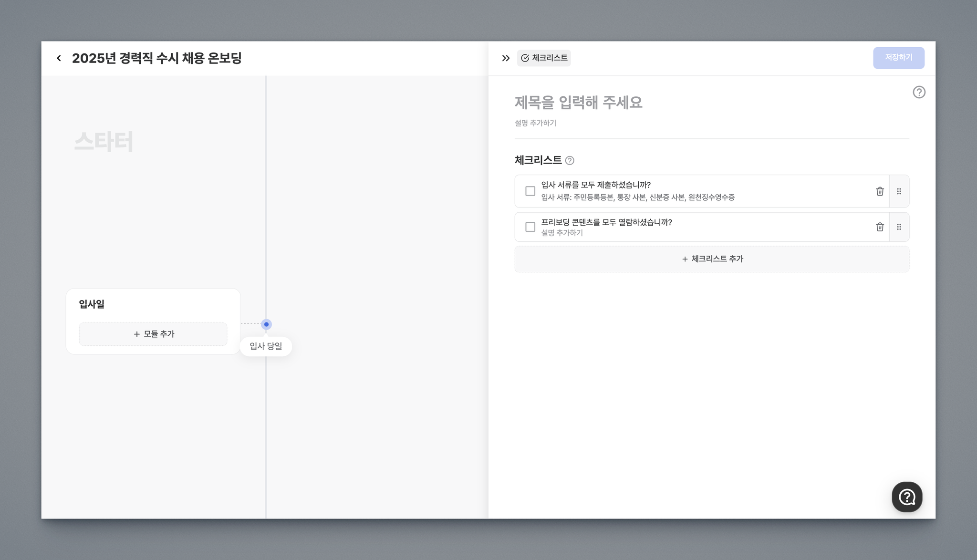Image resolution: width=977 pixels, height=560 pixels.
Task: Check the 입사 서류 제출 checkbox
Action: (530, 191)
